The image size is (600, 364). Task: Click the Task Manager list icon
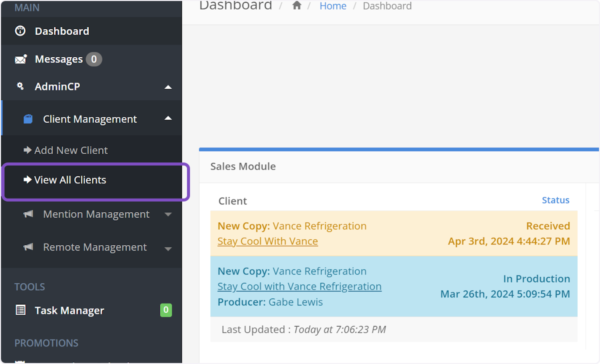[20, 310]
